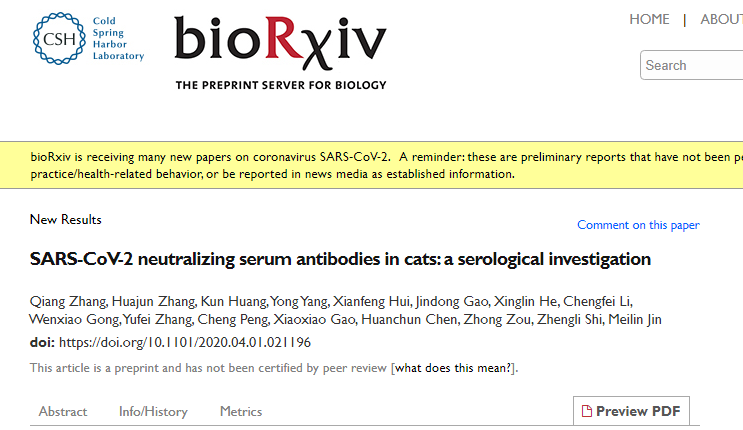The image size is (743, 430).
Task: Open the Preview PDF button
Action: point(631,411)
